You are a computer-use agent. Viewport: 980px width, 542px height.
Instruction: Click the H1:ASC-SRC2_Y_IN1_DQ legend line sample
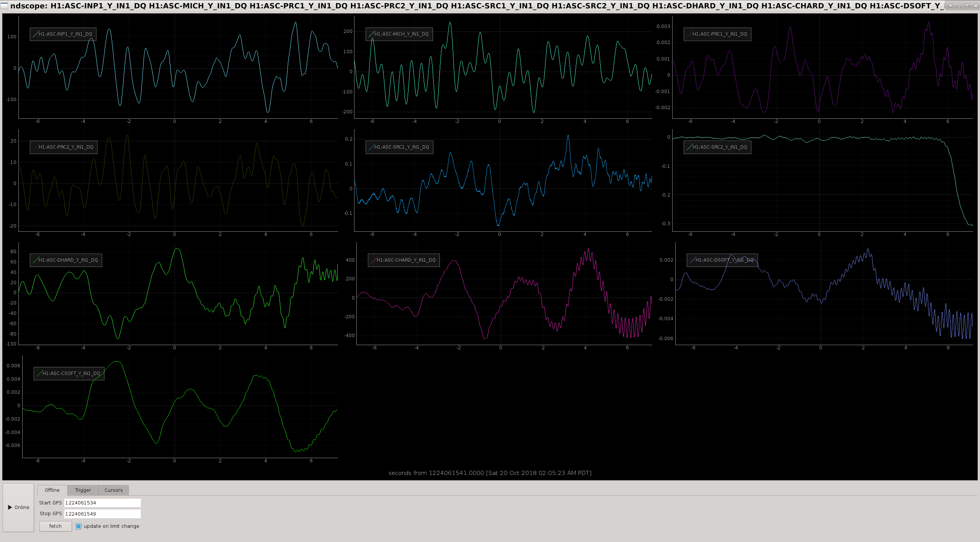click(x=689, y=147)
